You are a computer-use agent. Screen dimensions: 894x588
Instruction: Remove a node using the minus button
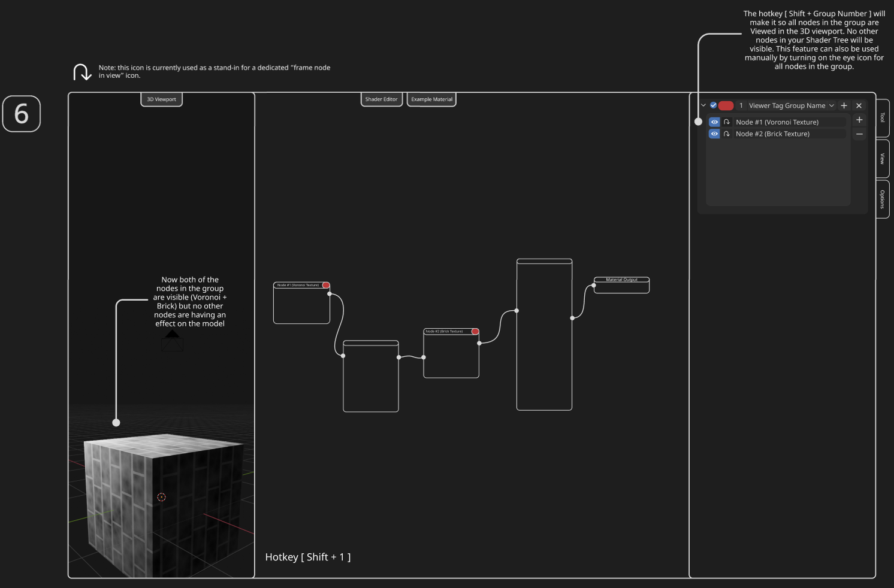859,134
